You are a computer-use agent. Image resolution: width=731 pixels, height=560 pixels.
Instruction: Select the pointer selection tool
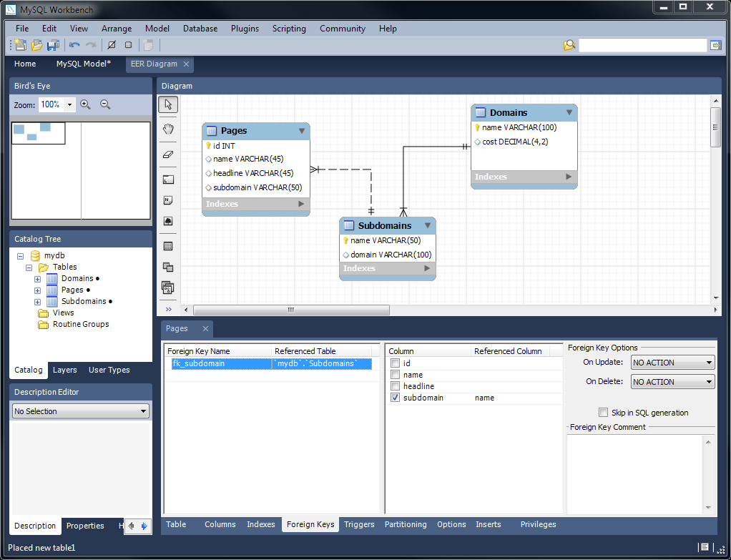[168, 104]
